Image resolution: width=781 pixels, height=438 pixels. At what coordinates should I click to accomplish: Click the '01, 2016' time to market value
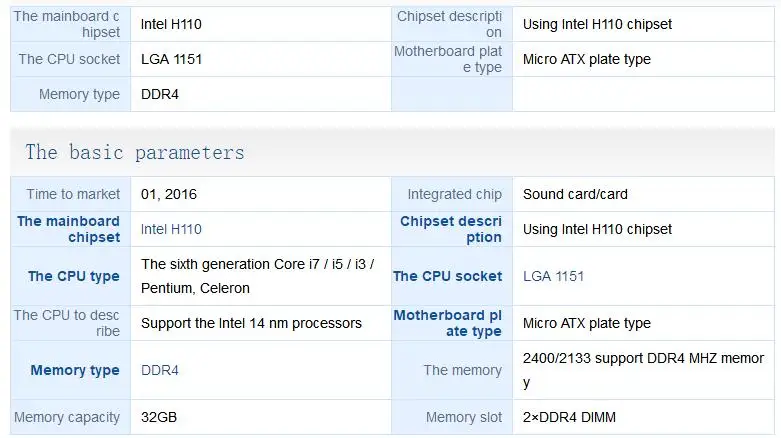(x=168, y=194)
